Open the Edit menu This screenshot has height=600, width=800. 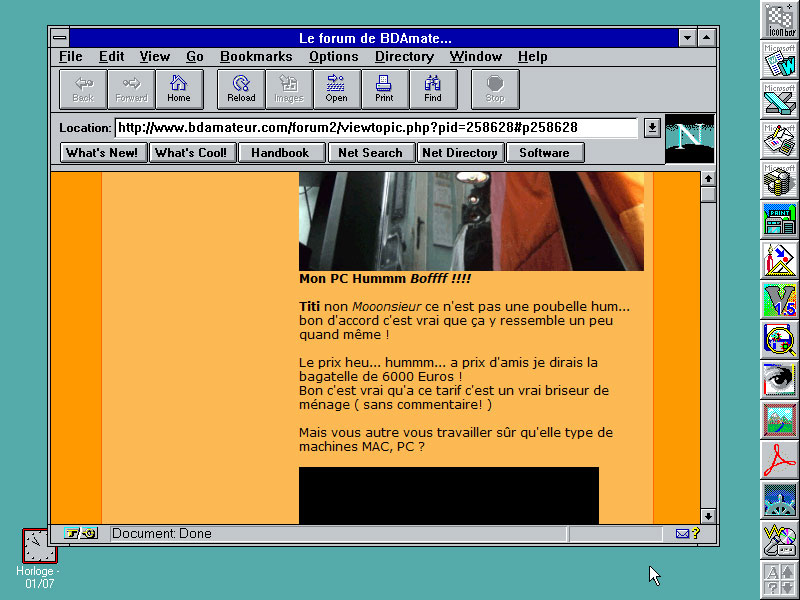click(x=111, y=57)
